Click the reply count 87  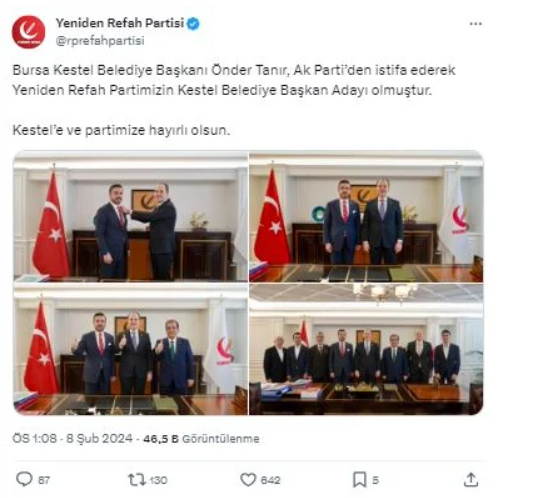coord(44,480)
